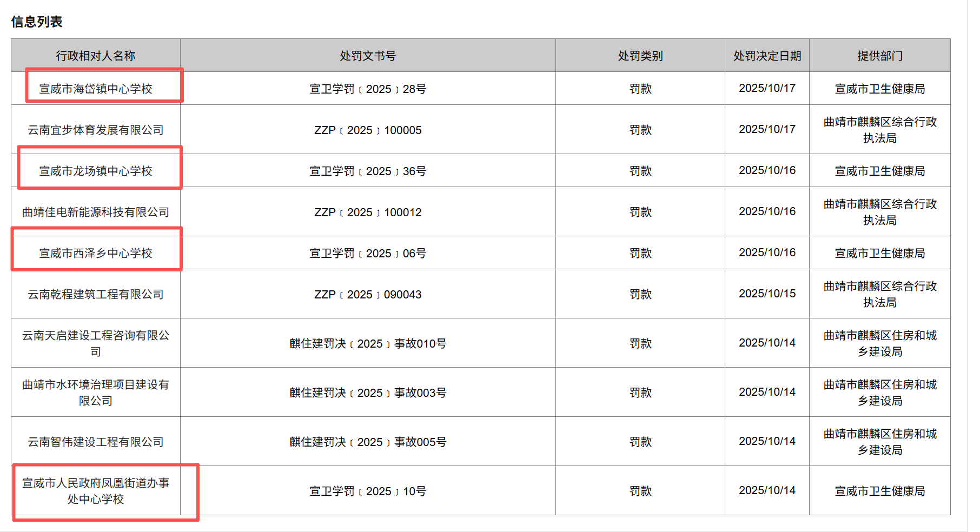Click the 处罚决定日期 header cell

point(767,56)
